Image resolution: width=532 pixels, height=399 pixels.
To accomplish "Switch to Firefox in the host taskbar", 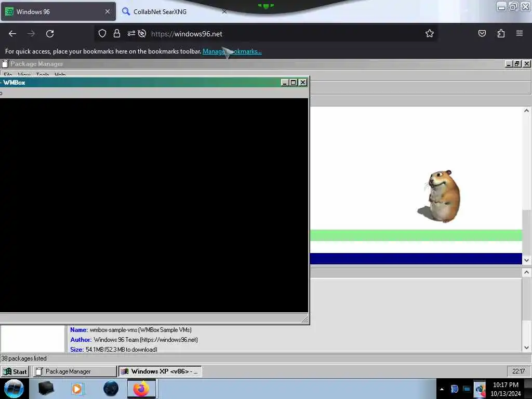I will click(141, 389).
